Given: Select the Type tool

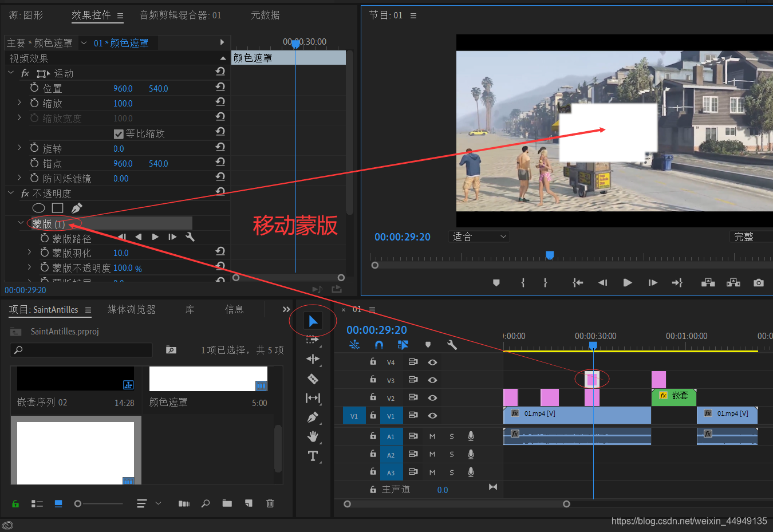Looking at the screenshot, I should pyautogui.click(x=313, y=456).
